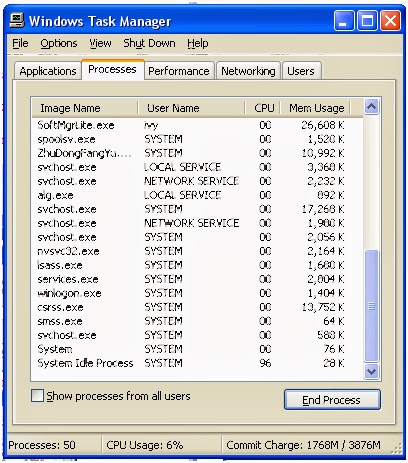Select the nvsvc32.exe process row
Image resolution: width=408 pixels, height=463 pixels.
197,251
